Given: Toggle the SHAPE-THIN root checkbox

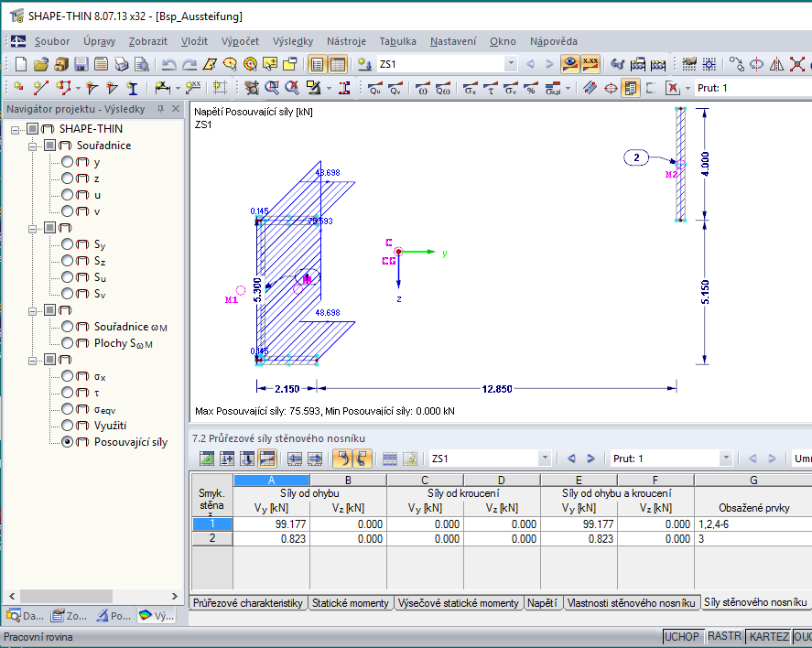Looking at the screenshot, I should pos(33,128).
